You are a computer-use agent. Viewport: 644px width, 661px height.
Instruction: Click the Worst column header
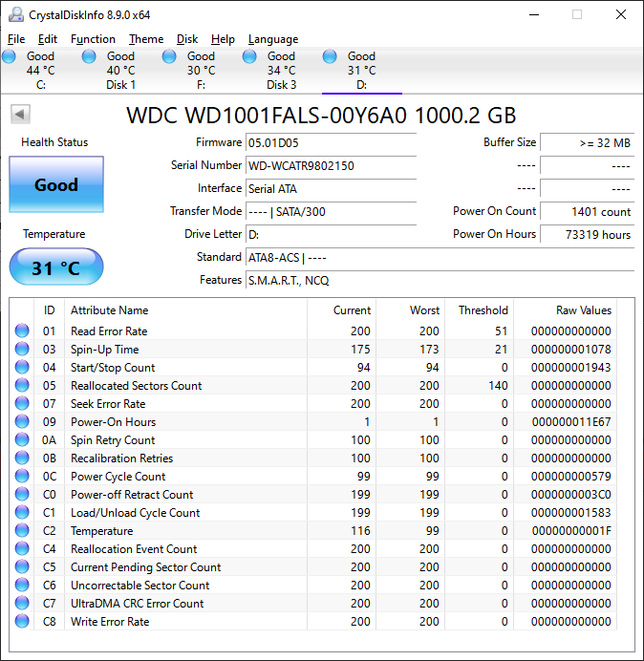(410, 310)
